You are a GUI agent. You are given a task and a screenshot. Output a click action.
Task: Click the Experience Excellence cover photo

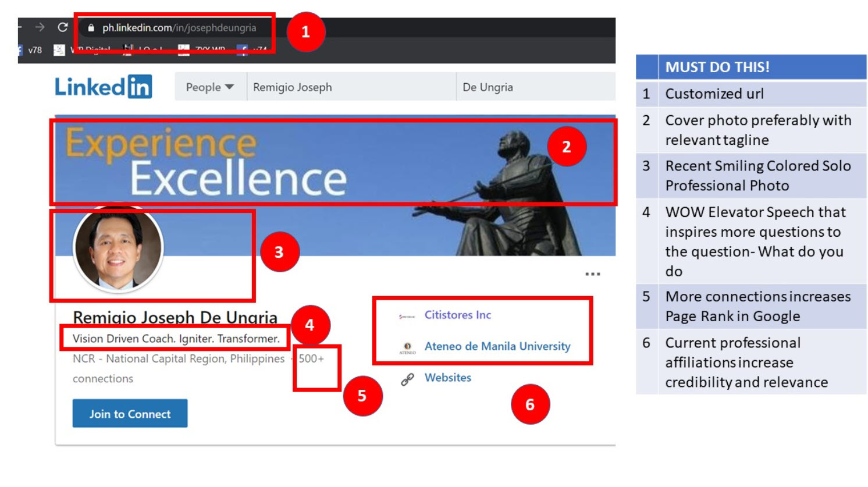tap(335, 185)
